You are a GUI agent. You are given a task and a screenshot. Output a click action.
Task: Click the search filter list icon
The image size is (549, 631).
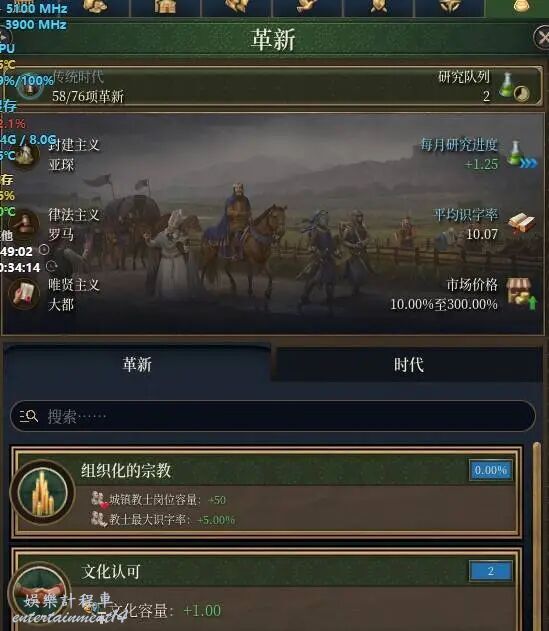(x=28, y=416)
